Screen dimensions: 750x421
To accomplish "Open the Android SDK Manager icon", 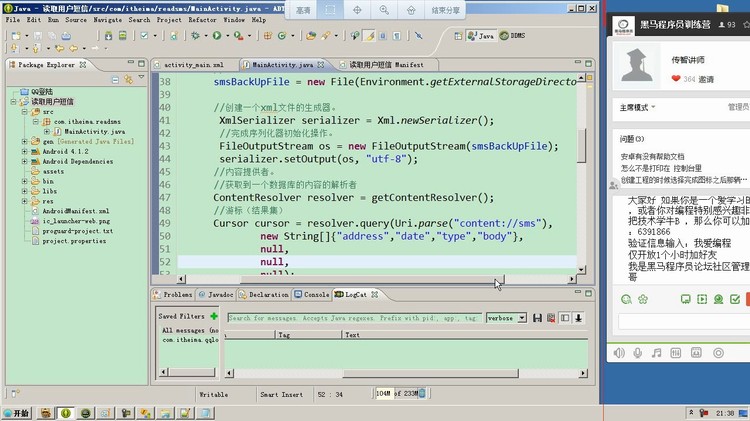I will (109, 36).
